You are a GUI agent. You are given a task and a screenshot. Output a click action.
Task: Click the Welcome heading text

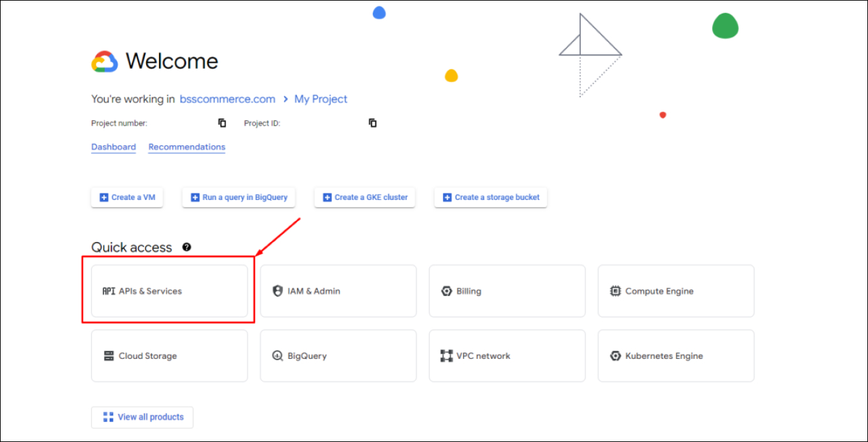tap(172, 61)
